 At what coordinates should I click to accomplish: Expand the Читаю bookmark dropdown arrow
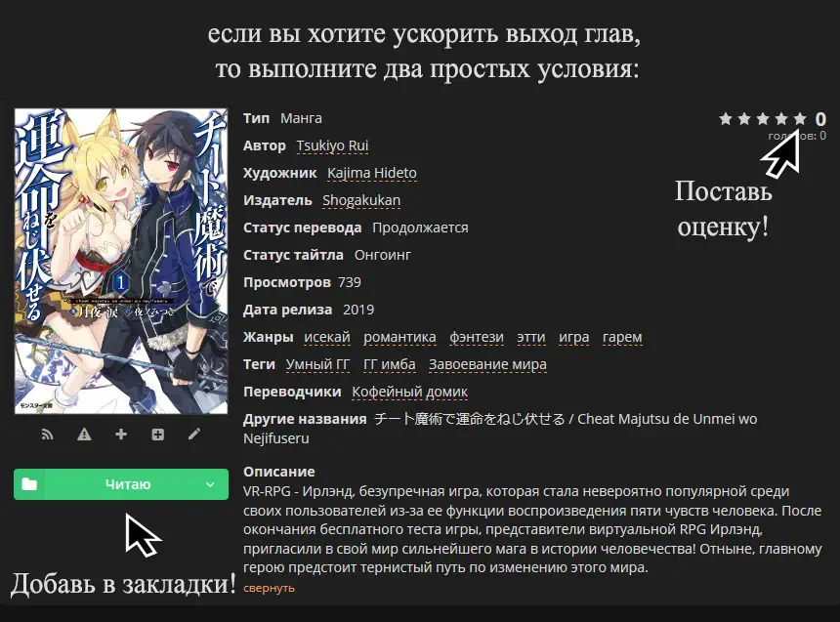(210, 484)
